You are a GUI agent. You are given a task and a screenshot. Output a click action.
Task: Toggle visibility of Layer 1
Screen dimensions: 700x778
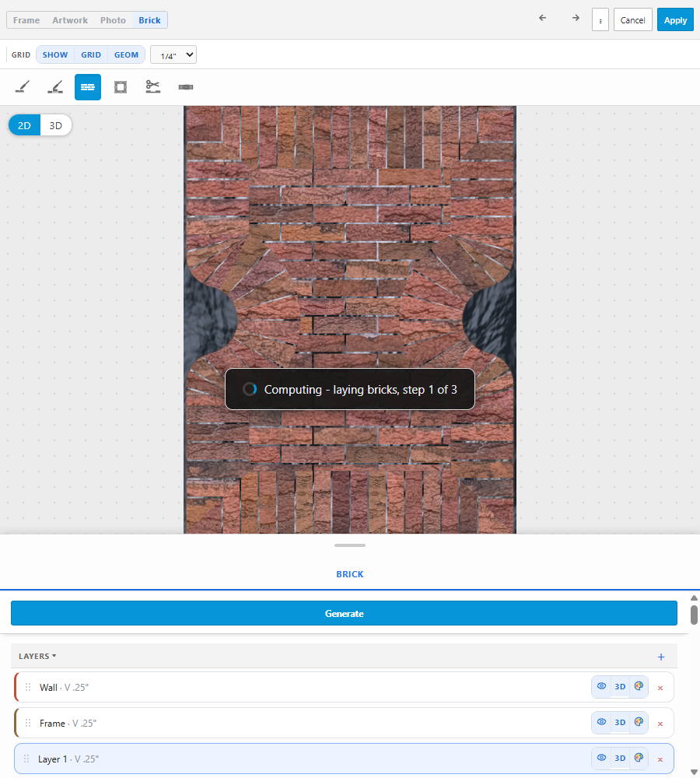pyautogui.click(x=601, y=758)
